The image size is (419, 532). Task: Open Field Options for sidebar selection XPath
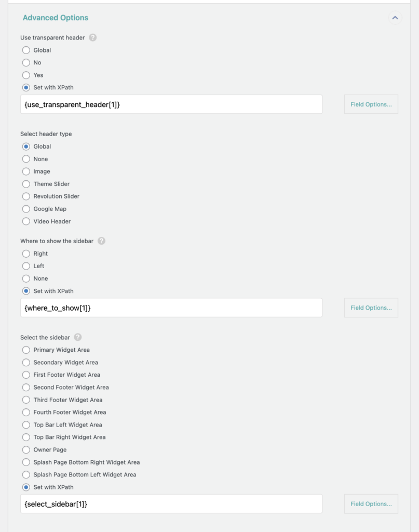point(371,503)
